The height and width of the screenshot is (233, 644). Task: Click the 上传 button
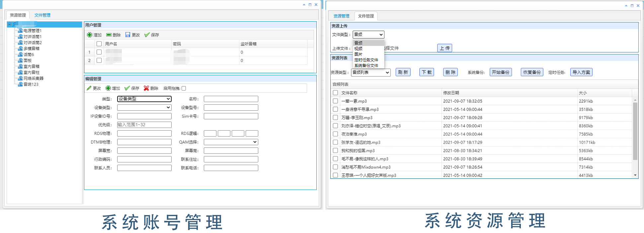[444, 48]
